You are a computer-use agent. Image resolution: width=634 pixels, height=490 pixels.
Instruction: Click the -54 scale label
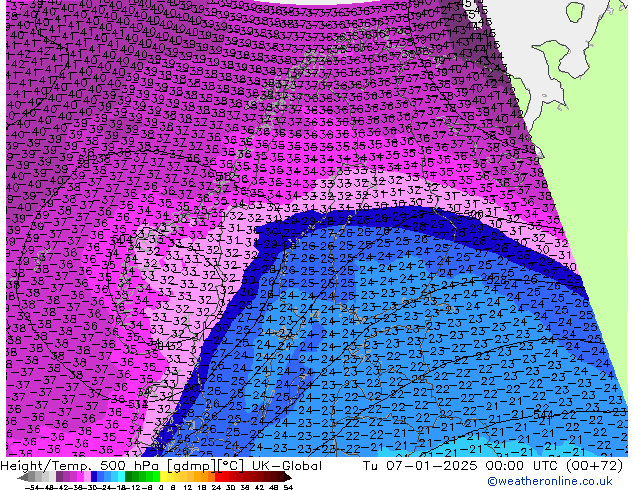[x=32, y=488]
